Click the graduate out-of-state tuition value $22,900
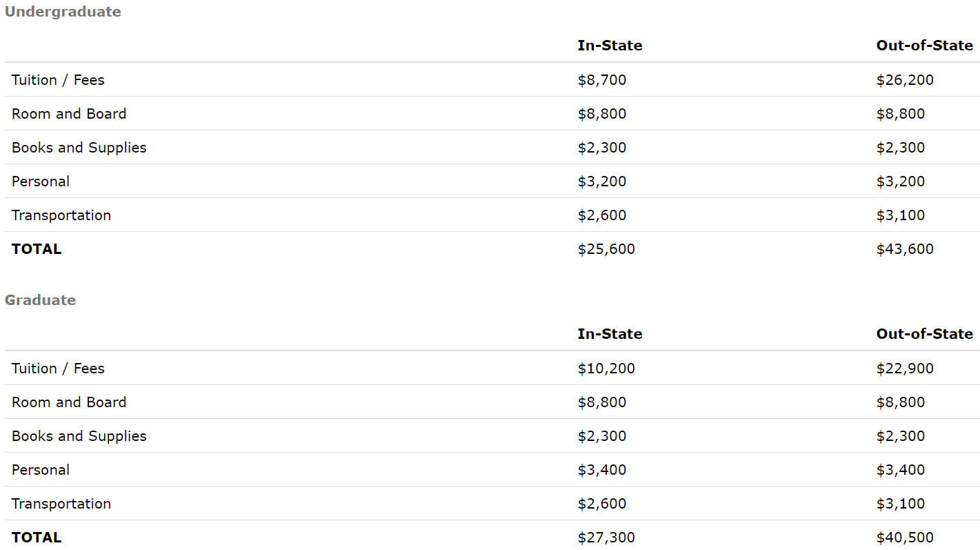This screenshot has width=980, height=550. pos(905,369)
